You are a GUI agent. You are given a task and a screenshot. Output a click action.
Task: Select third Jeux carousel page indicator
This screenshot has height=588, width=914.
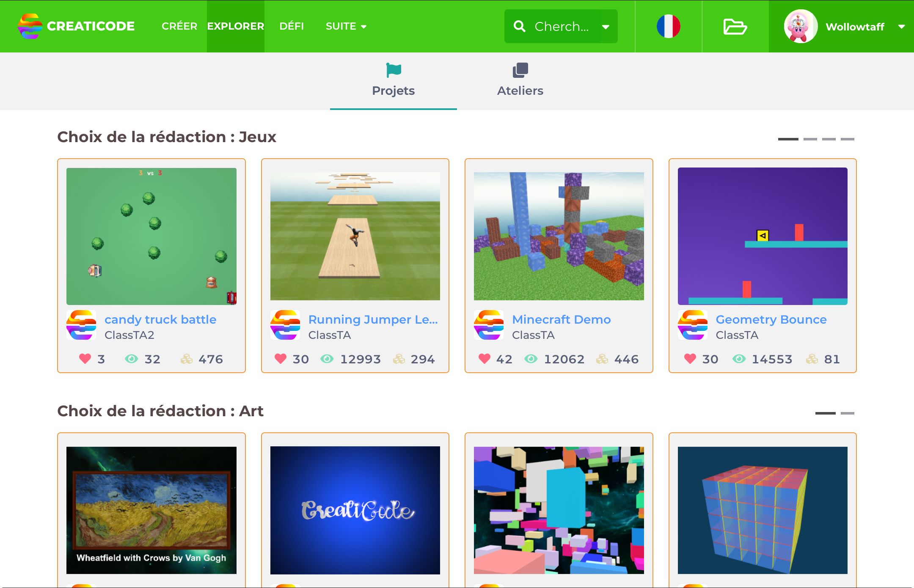(x=829, y=139)
